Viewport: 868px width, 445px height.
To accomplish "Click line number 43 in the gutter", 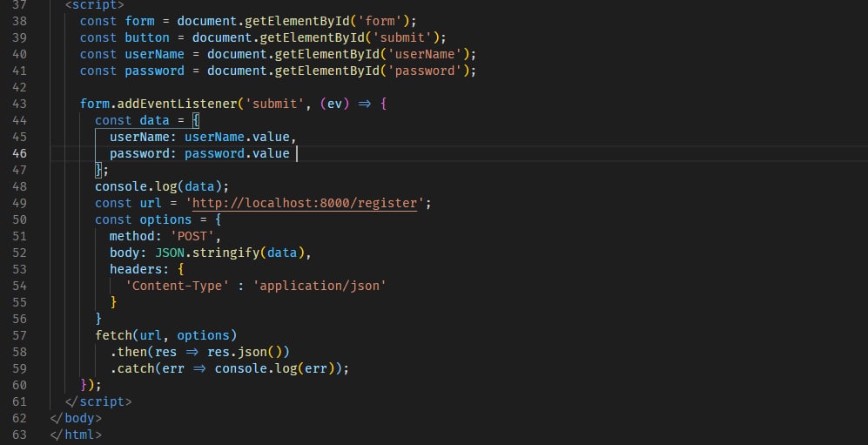I will pyautogui.click(x=19, y=104).
